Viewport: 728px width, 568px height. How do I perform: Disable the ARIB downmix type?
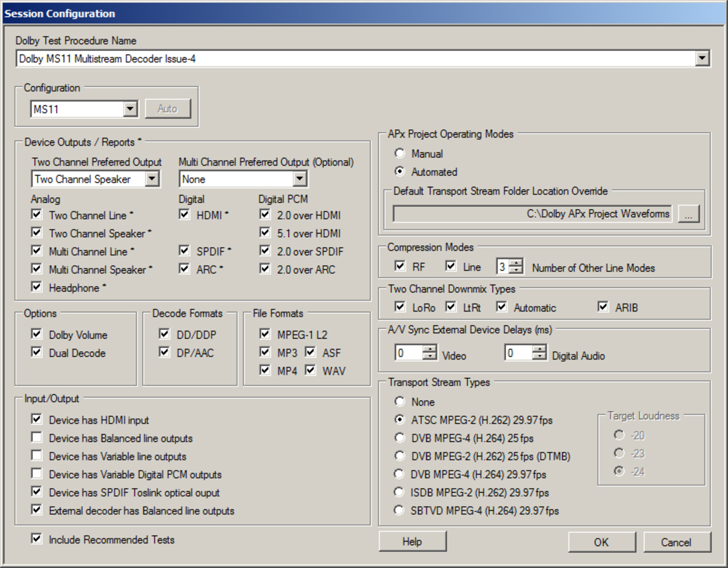pyautogui.click(x=603, y=306)
